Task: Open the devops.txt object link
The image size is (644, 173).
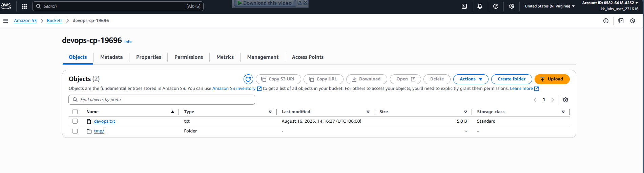Action: pyautogui.click(x=104, y=121)
